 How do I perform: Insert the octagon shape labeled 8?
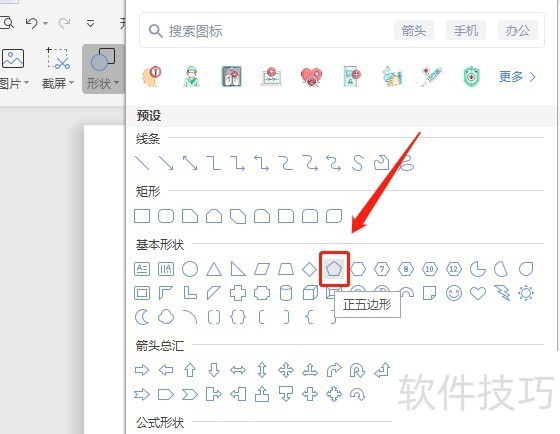[x=406, y=269]
